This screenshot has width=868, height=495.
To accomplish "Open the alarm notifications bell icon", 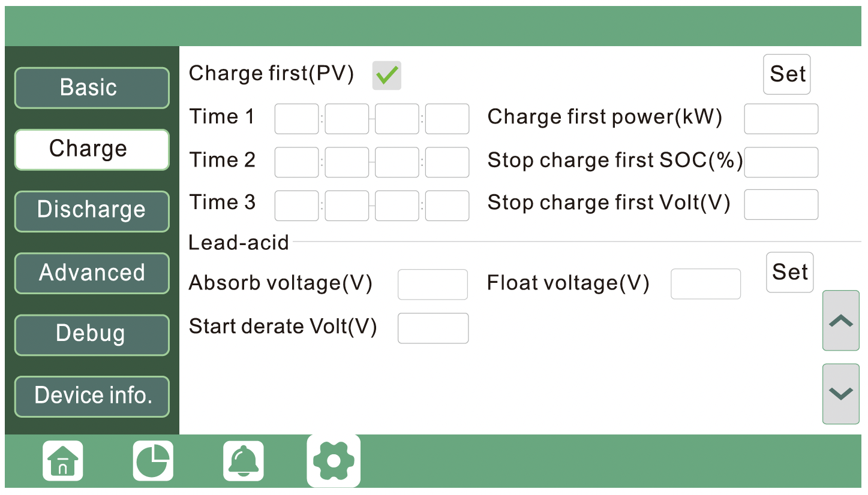I will pos(243,460).
